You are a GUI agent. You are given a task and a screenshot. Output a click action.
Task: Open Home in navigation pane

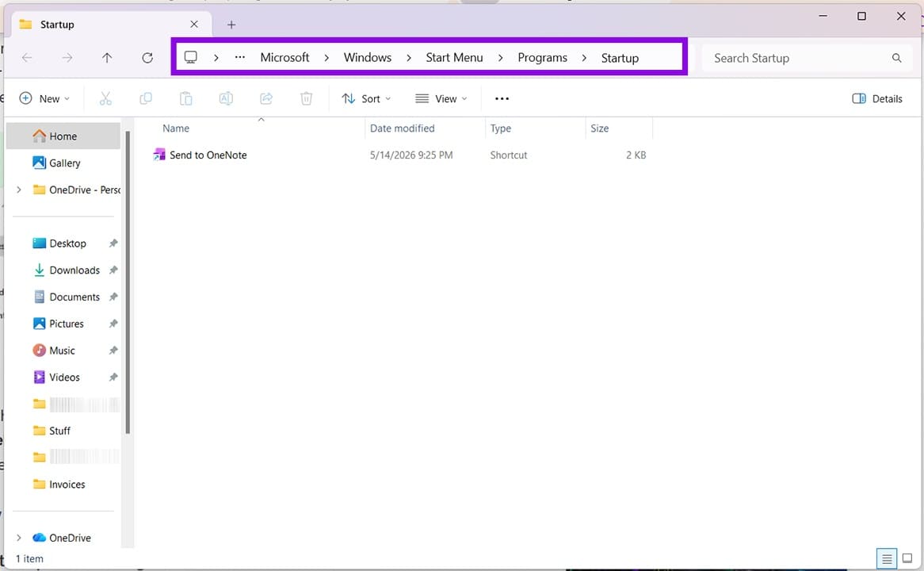tap(63, 136)
